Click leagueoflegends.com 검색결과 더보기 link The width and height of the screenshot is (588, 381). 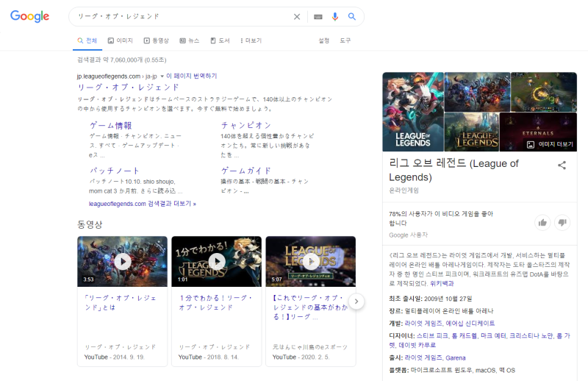point(143,204)
